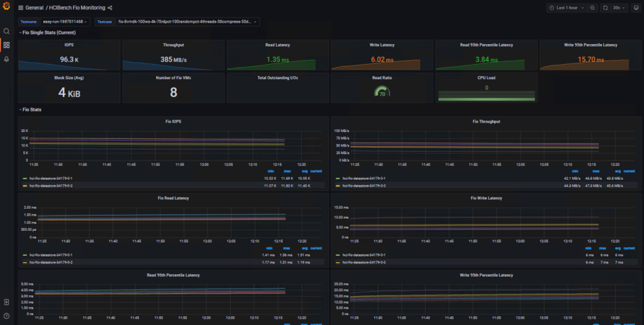644x325 pixels.
Task: Click the share dashboard icon
Action: pyautogui.click(x=110, y=8)
